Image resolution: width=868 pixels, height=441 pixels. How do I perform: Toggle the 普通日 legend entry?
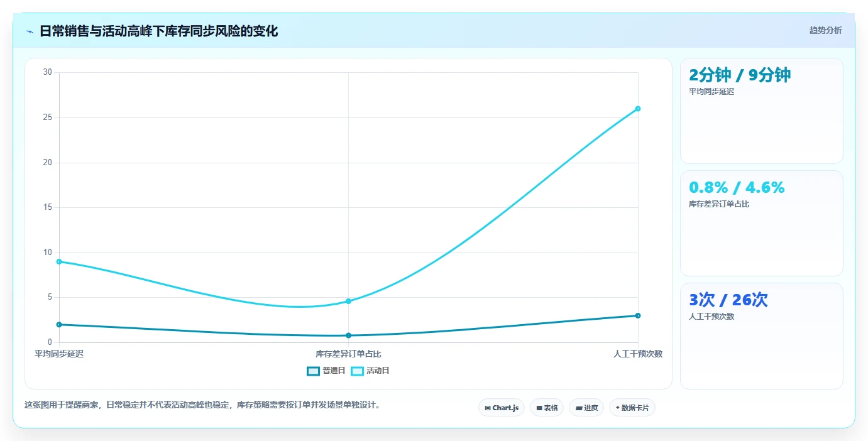click(x=326, y=371)
